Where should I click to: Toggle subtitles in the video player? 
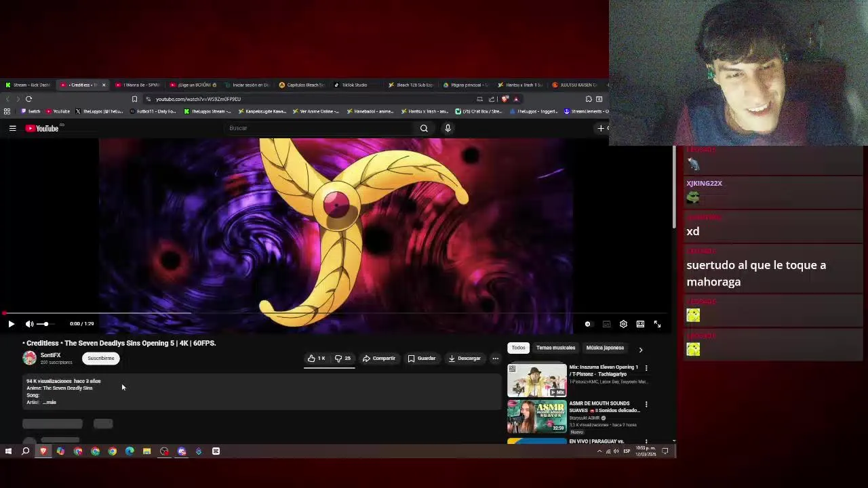click(x=606, y=324)
